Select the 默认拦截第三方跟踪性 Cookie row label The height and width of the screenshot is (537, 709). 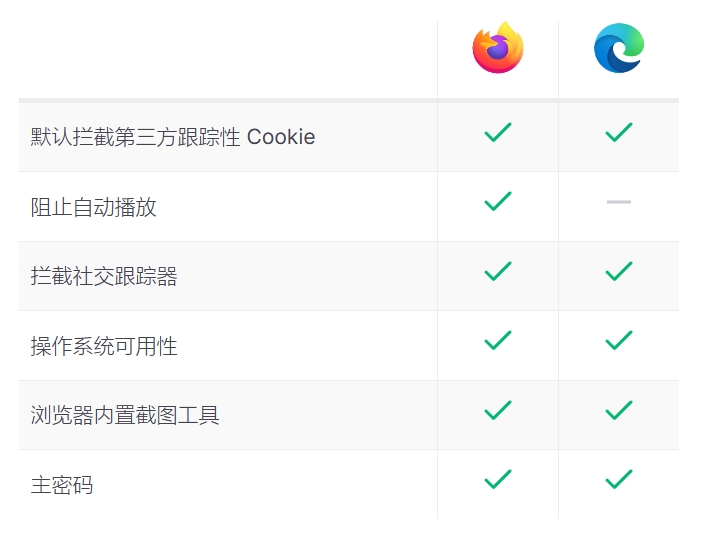pyautogui.click(x=173, y=137)
